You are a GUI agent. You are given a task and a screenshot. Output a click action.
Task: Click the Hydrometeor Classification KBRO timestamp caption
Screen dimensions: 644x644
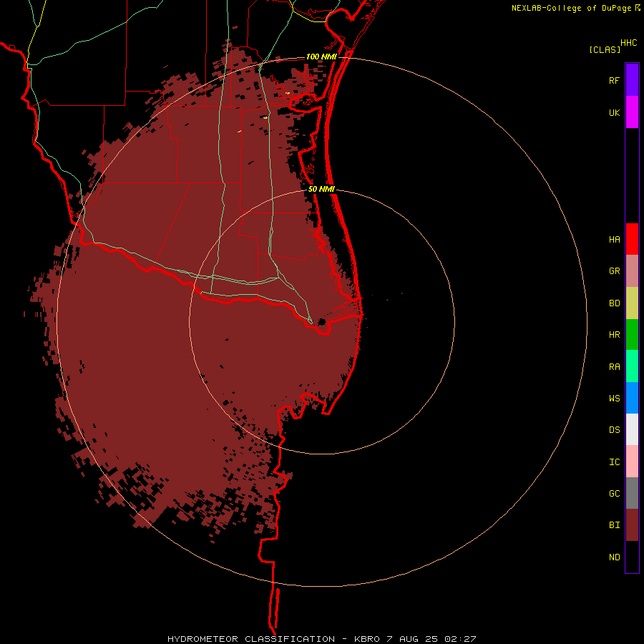[x=321, y=639]
